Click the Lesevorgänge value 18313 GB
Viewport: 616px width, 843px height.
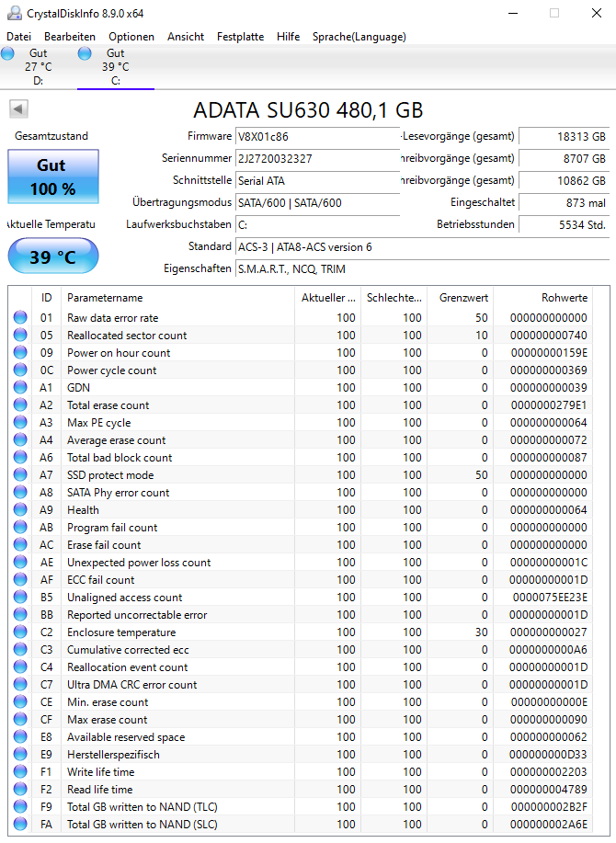click(564, 137)
